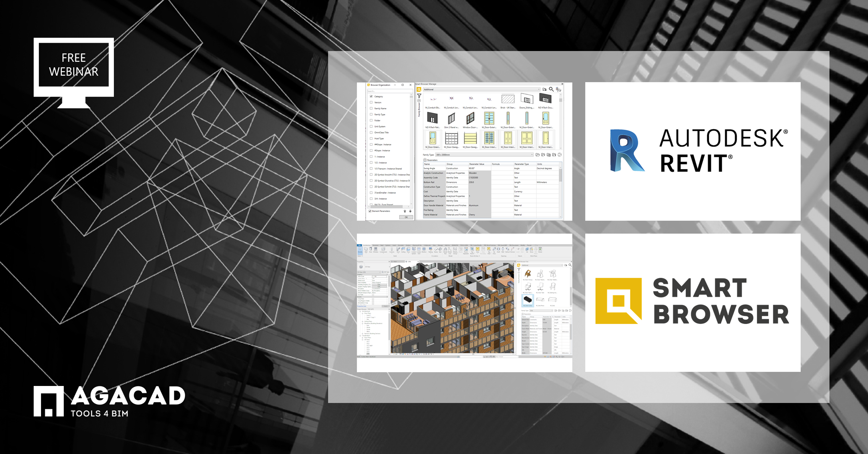Select the Doors_Sliding_... family thumbnail
The image size is (868, 454).
pos(527,101)
